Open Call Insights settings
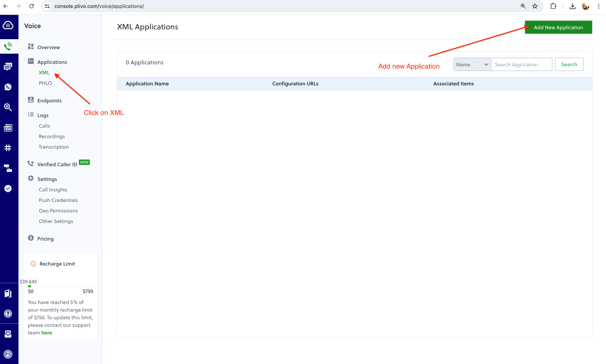 click(x=53, y=190)
